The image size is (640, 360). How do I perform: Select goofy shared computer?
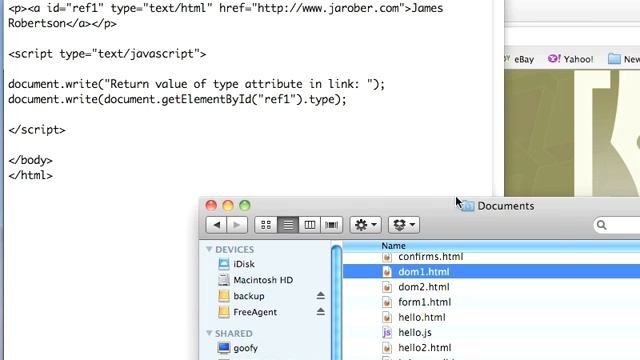(245, 348)
